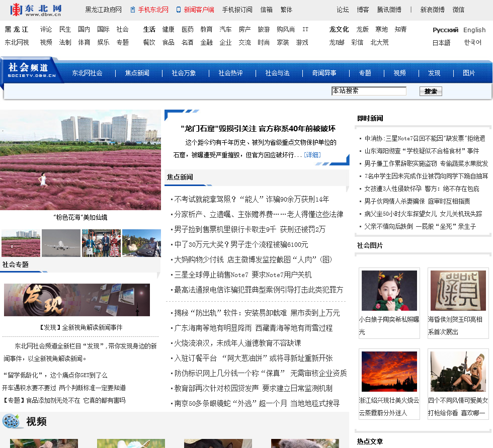This screenshot has height=448, width=493.
Task: Switch to the 社会热评 navigation tab
Action: (230, 73)
